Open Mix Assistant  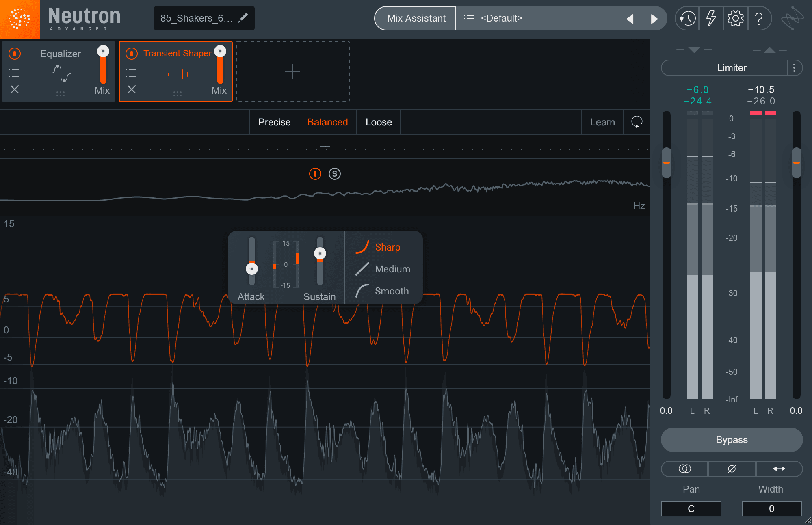click(416, 18)
